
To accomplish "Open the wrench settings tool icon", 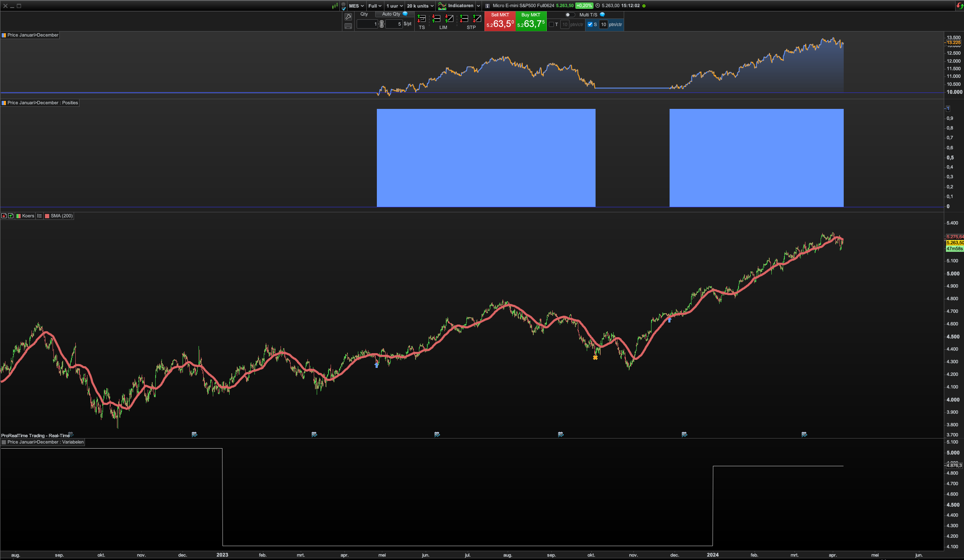I will pyautogui.click(x=348, y=17).
